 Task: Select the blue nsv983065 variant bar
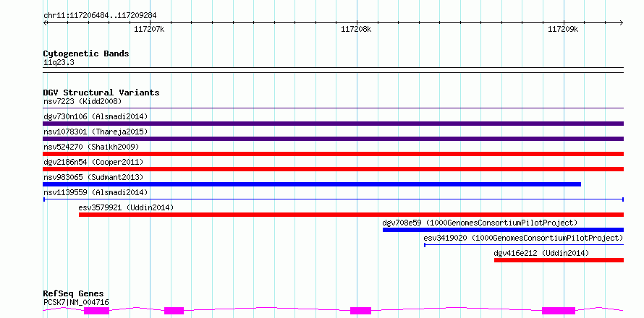(x=312, y=184)
